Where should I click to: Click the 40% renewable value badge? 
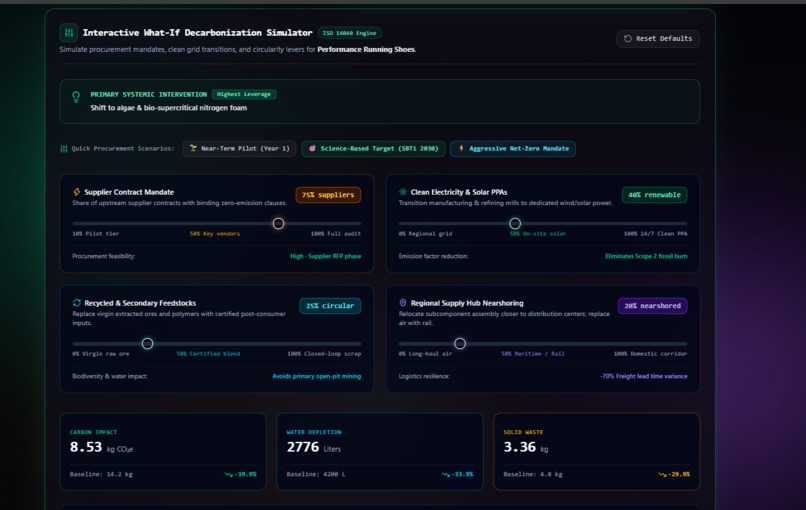(x=654, y=195)
